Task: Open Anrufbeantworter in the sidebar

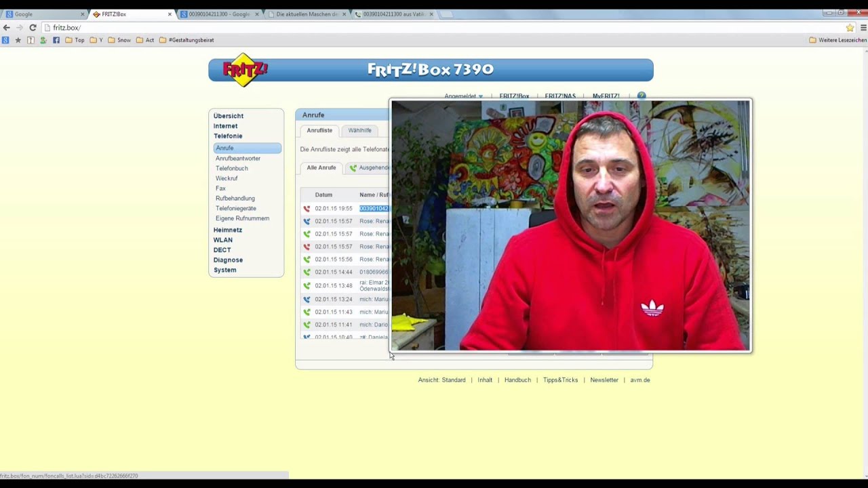Action: click(238, 158)
